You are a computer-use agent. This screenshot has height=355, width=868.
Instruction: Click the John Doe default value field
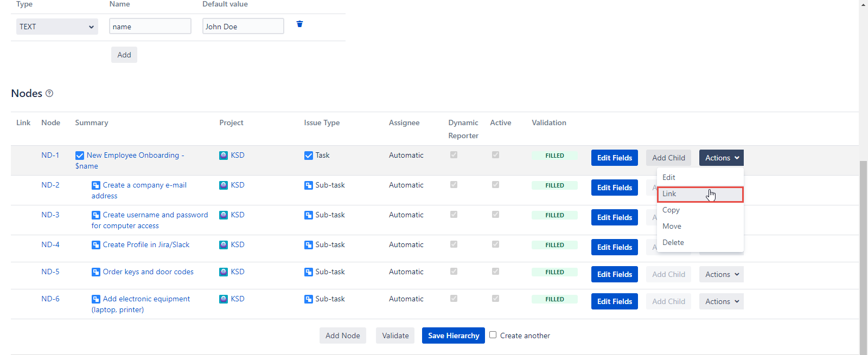(243, 27)
